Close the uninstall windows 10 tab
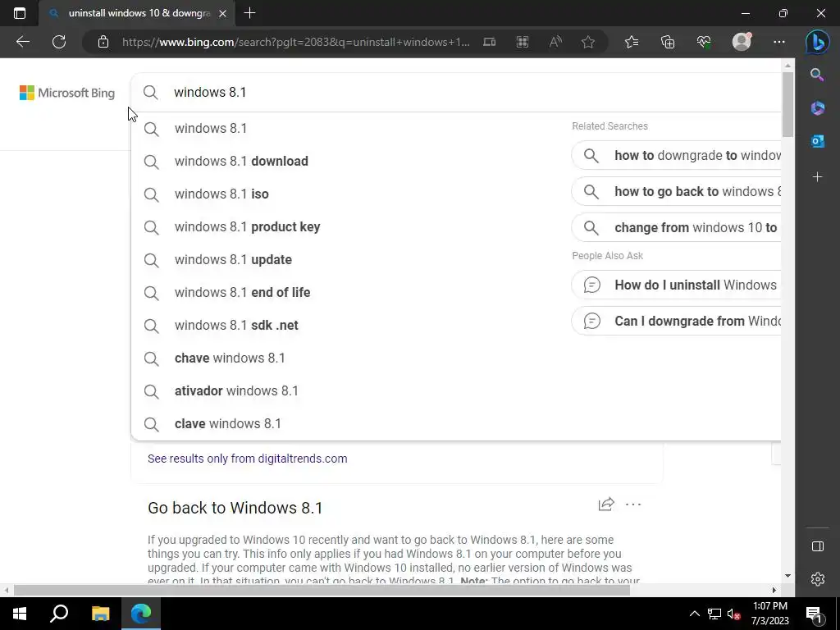 (223, 13)
